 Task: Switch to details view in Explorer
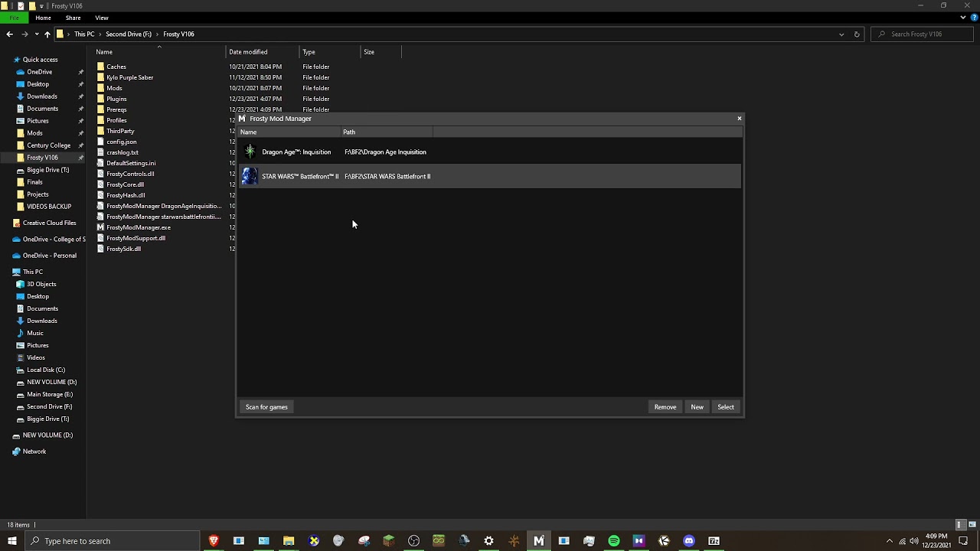[960, 525]
